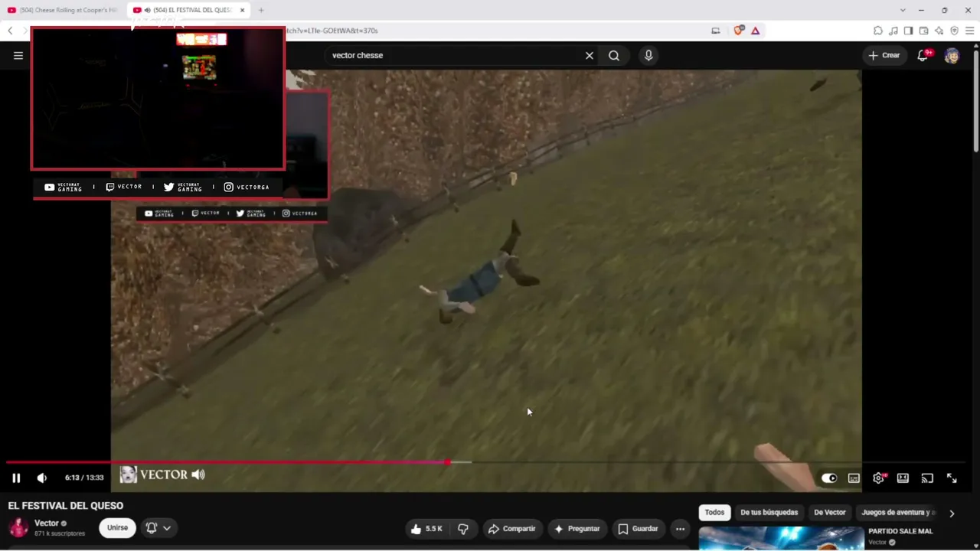Select the Juegos de aventura chip

click(x=898, y=513)
